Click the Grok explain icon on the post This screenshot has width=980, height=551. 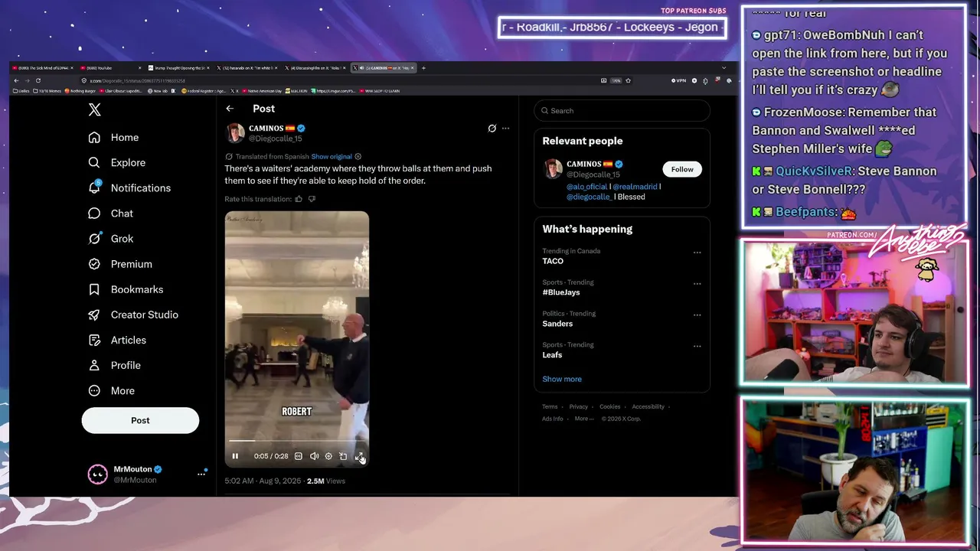point(492,129)
